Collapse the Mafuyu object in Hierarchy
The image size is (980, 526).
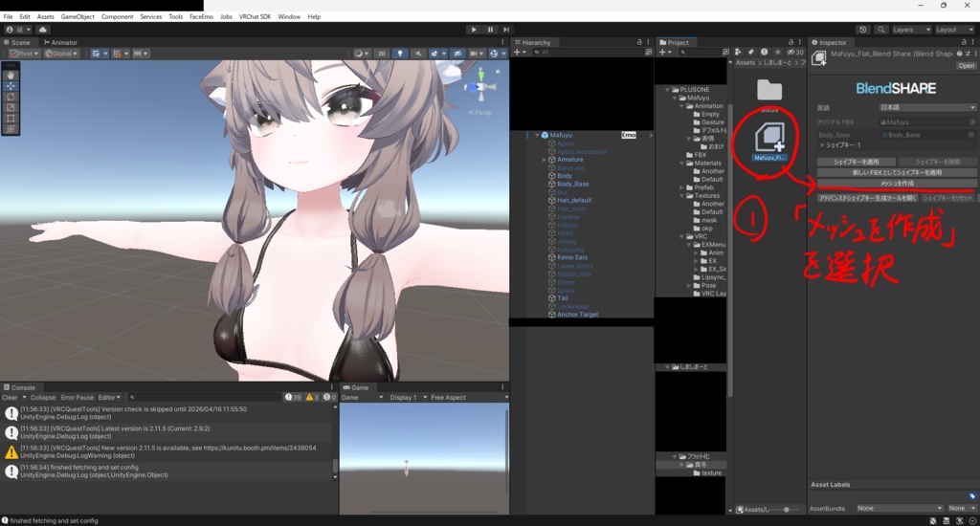point(537,135)
